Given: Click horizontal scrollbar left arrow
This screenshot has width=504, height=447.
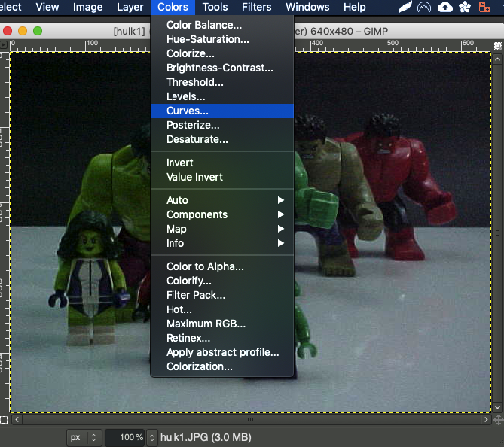Looking at the screenshot, I should (x=17, y=419).
